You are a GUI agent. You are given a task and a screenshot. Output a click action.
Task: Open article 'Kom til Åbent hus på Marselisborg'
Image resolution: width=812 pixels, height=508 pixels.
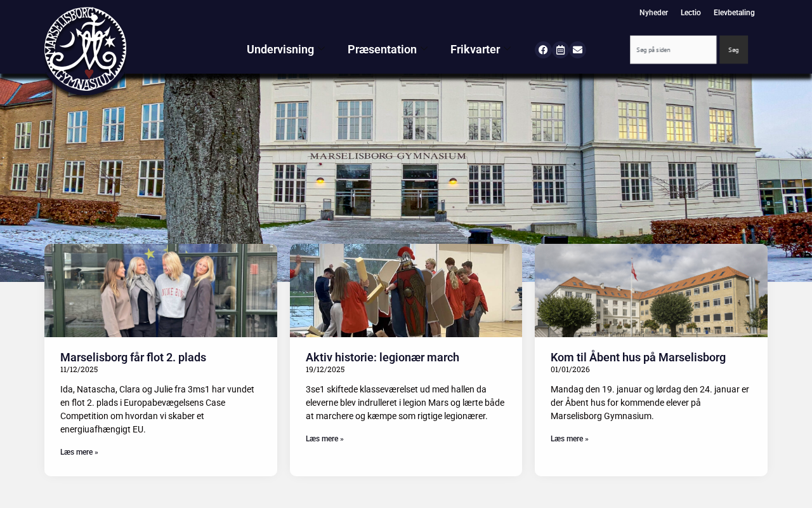(638, 358)
